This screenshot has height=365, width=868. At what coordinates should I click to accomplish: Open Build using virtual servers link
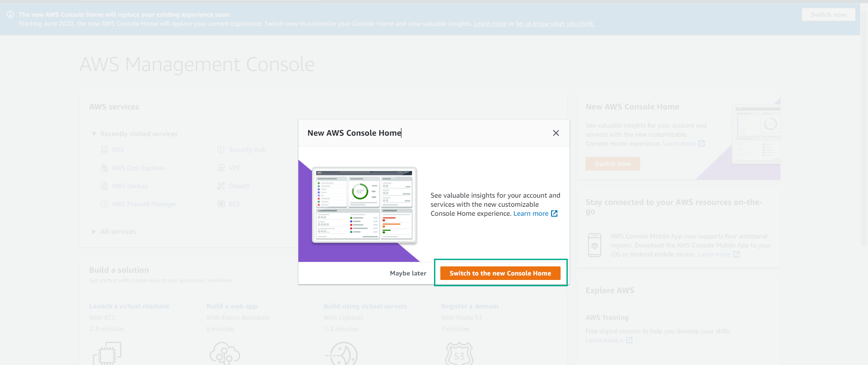tap(365, 306)
